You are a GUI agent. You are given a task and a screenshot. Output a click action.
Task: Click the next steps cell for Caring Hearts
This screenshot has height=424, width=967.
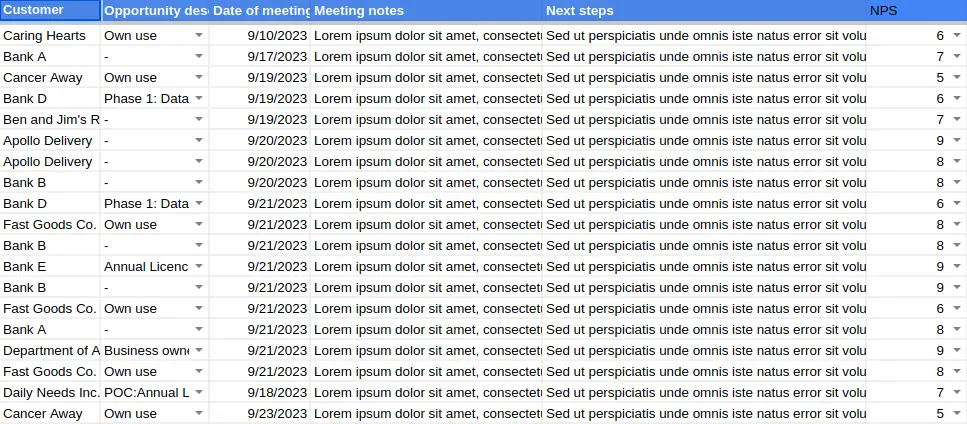[704, 35]
